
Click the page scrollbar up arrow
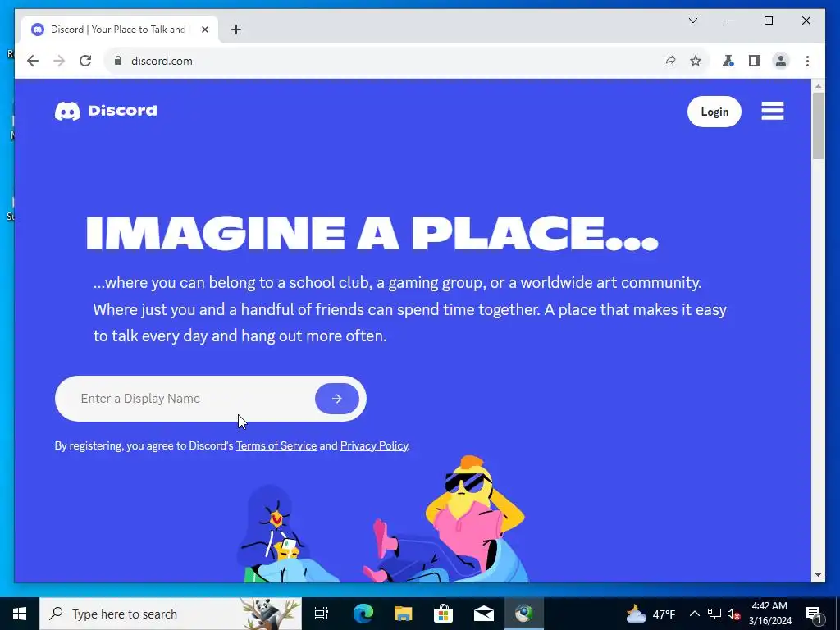[818, 85]
